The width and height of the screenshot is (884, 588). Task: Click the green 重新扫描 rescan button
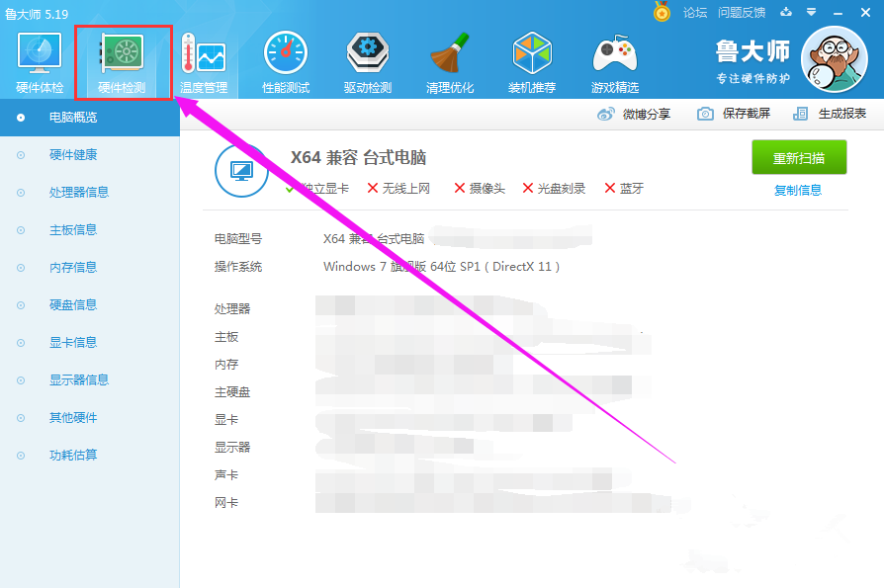[x=799, y=158]
